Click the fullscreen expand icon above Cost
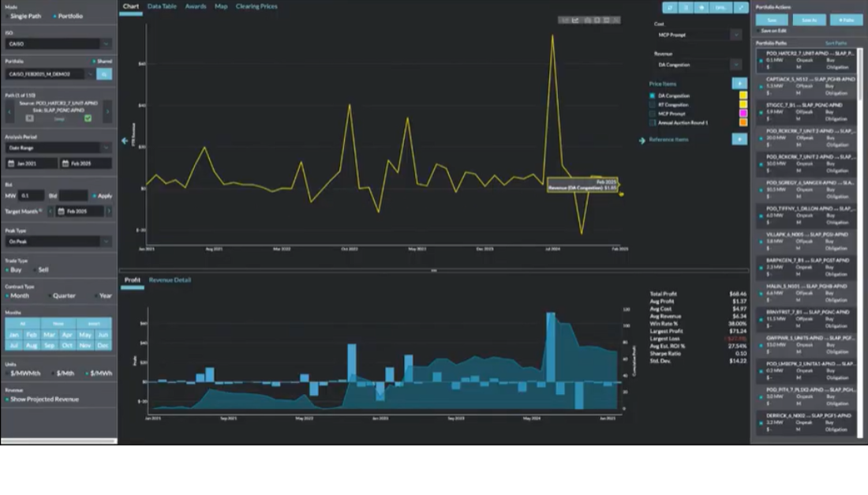 pyautogui.click(x=741, y=7)
